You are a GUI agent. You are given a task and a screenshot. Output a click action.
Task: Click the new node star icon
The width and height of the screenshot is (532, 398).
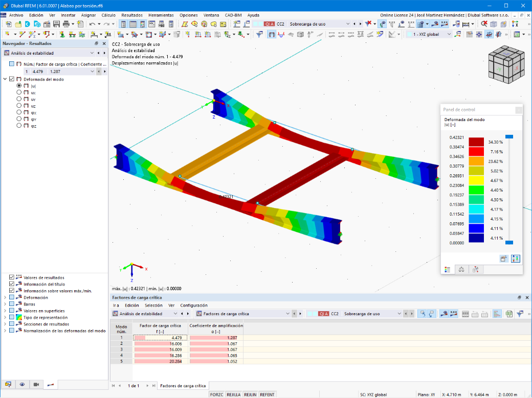[7, 34]
